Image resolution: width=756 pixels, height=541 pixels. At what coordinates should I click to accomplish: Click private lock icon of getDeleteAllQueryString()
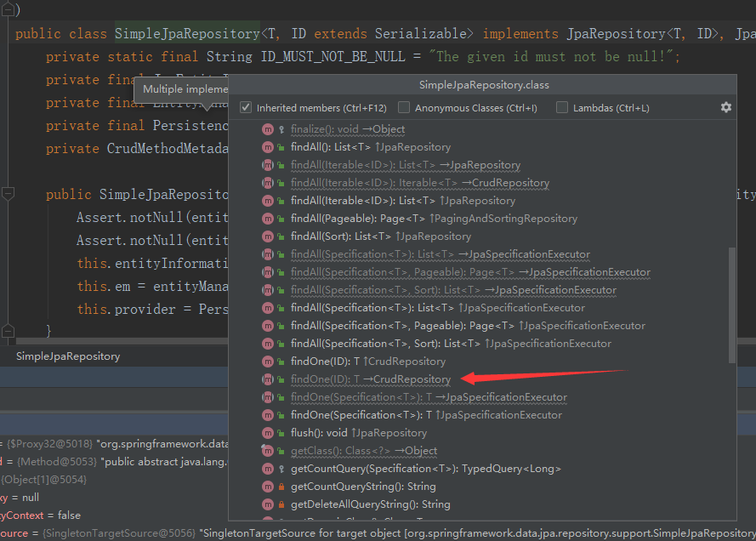281,504
